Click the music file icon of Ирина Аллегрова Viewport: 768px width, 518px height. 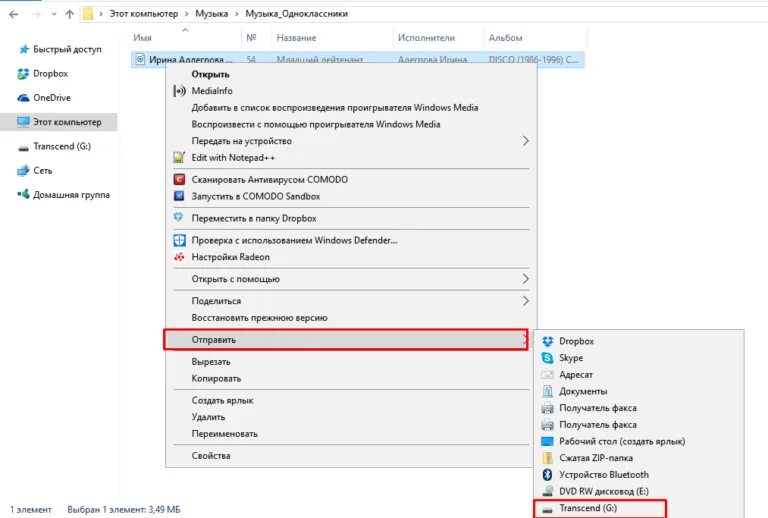coord(140,59)
